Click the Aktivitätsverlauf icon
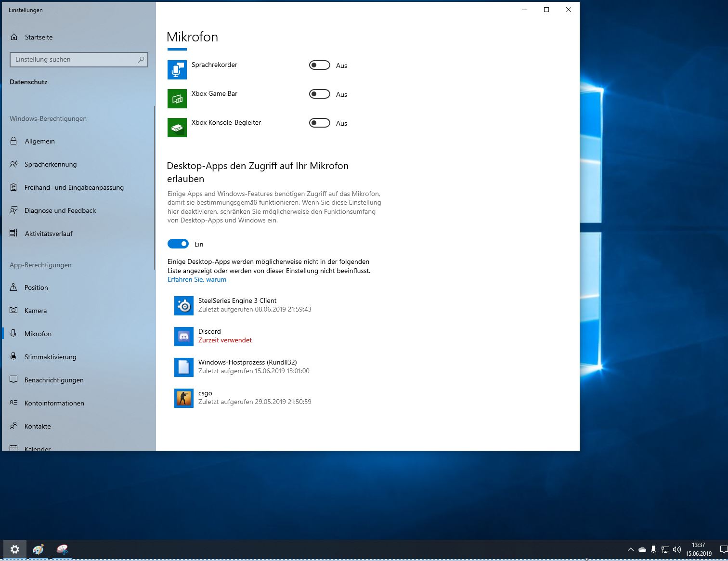 [x=13, y=234]
